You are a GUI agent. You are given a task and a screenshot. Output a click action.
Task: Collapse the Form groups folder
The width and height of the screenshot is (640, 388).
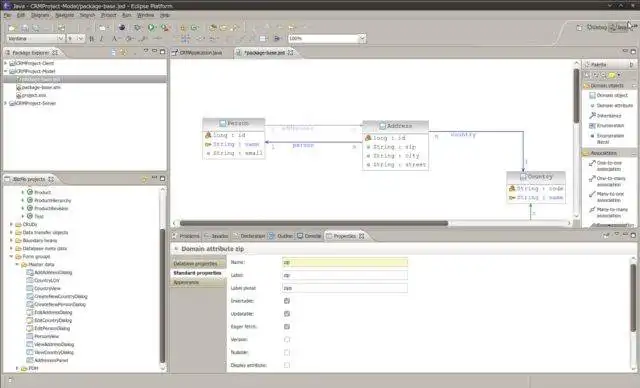coord(11,257)
